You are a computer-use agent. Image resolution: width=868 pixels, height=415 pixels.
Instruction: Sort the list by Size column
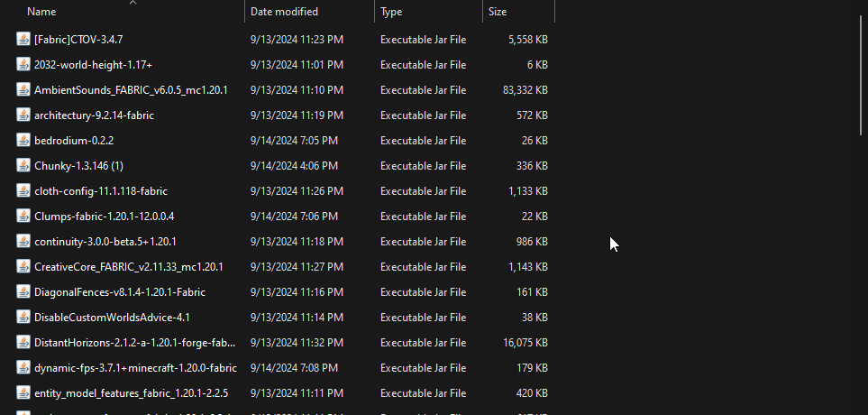click(x=498, y=13)
